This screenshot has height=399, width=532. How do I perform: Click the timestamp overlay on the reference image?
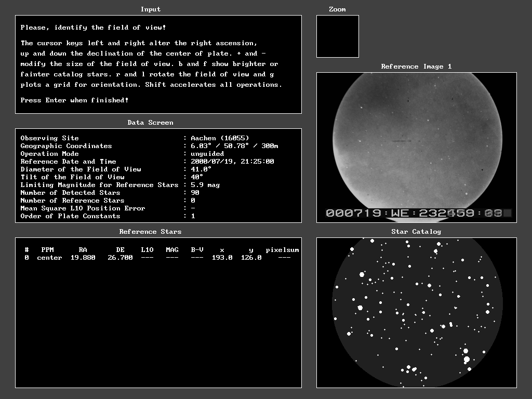[418, 213]
